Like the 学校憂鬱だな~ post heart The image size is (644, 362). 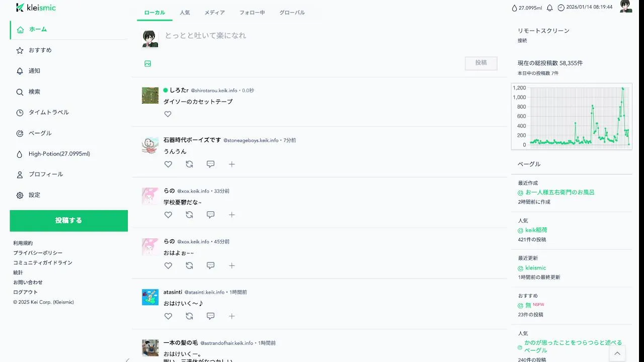(168, 215)
